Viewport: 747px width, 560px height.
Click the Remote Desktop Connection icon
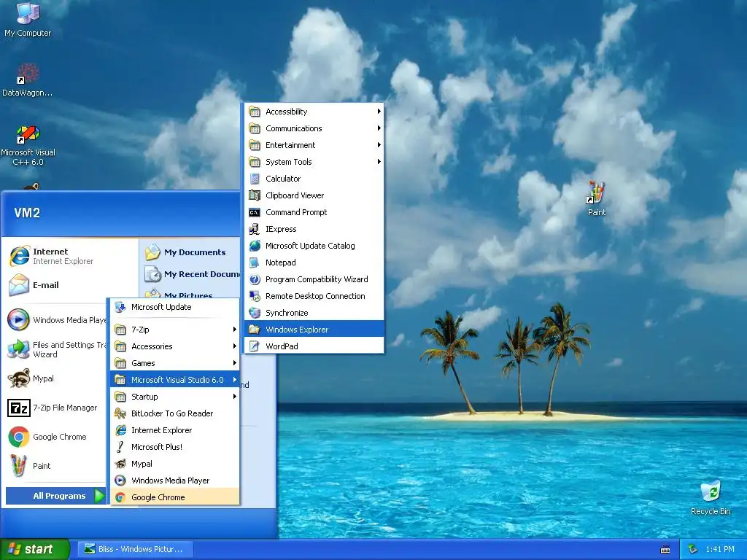tap(255, 296)
